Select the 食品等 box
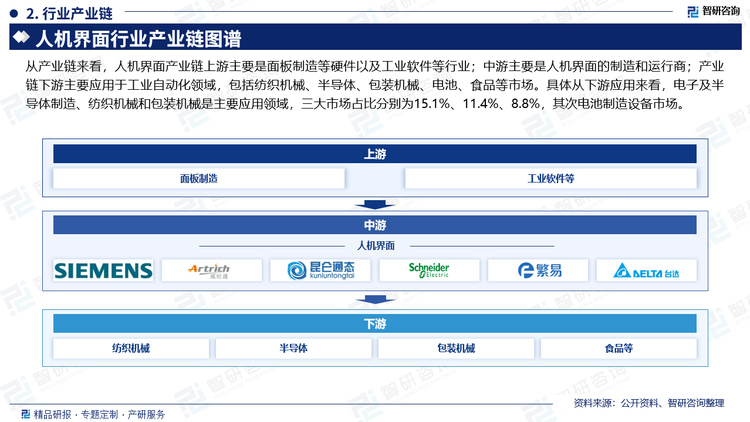The image size is (750, 422). (618, 348)
